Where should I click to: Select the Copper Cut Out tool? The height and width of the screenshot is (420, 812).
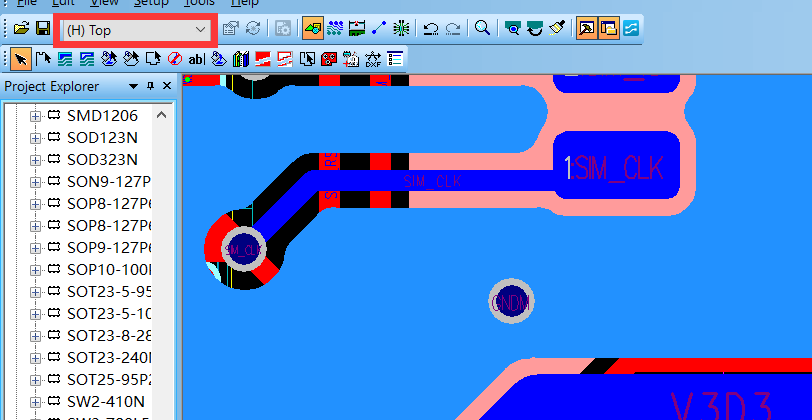(x=87, y=59)
